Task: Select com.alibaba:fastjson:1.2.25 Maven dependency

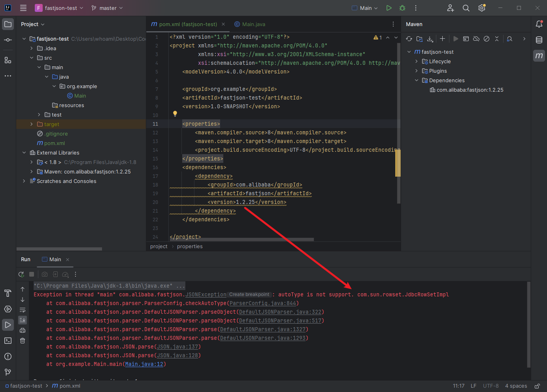Action: point(466,90)
